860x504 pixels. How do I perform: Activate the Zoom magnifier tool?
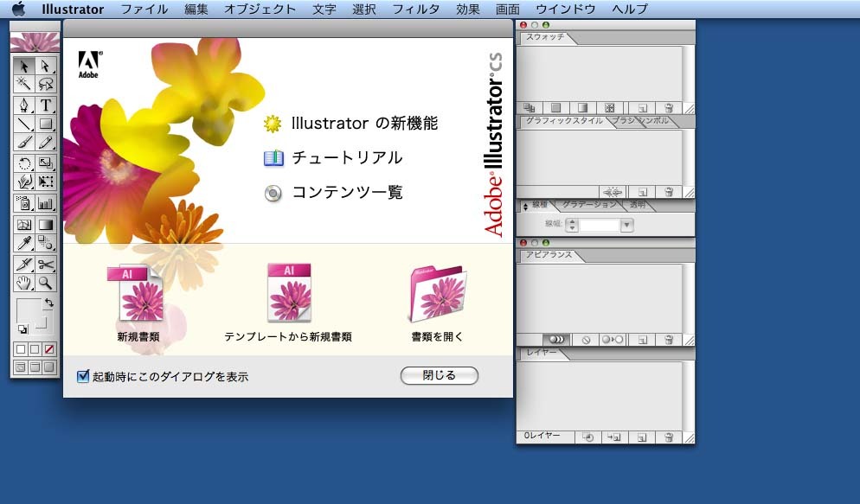coord(45,283)
